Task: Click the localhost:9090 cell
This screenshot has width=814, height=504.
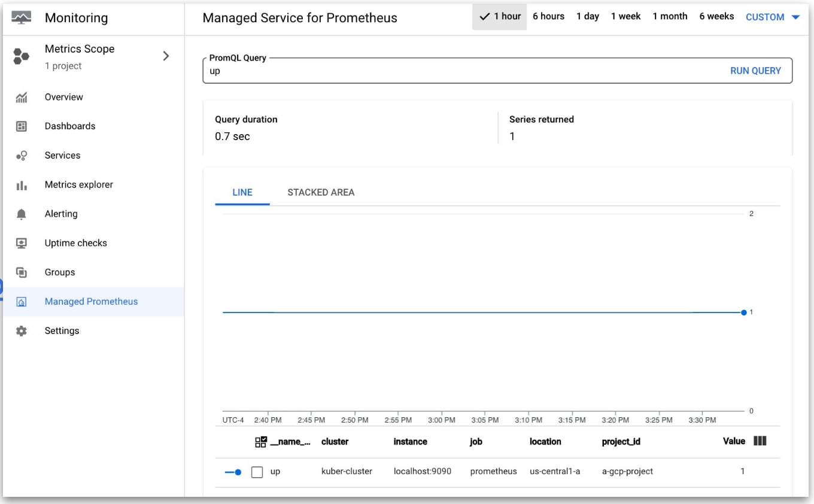Action: point(423,472)
